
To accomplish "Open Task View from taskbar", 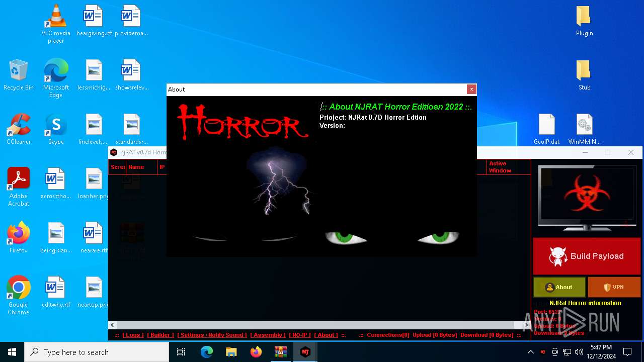I will (x=181, y=352).
